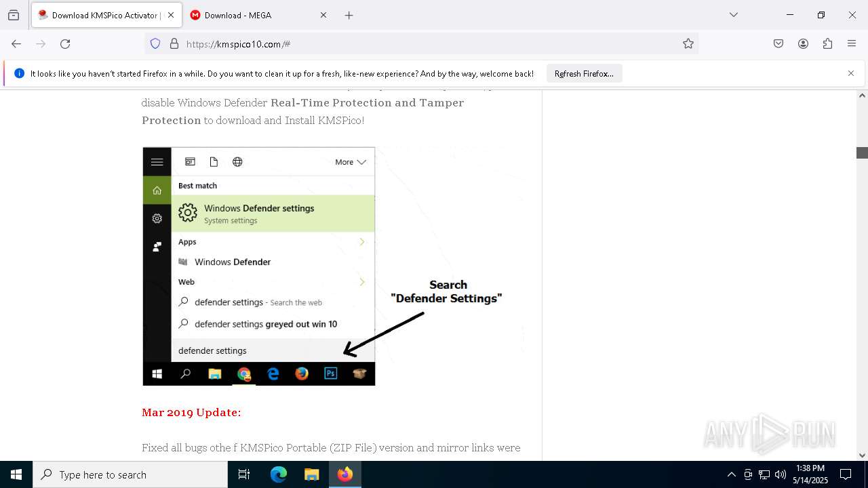Screen dimensions: 868x488
Task: Open the extensions puzzle icon
Action: 827,44
